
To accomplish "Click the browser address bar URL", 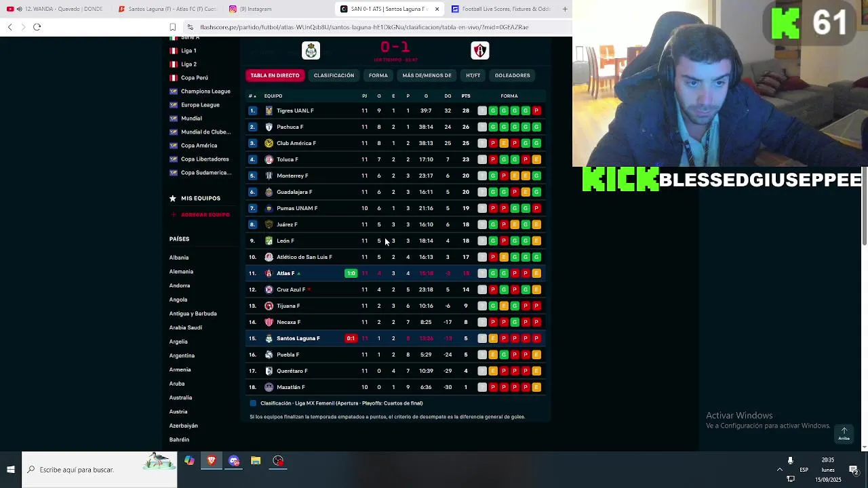I will (x=364, y=27).
